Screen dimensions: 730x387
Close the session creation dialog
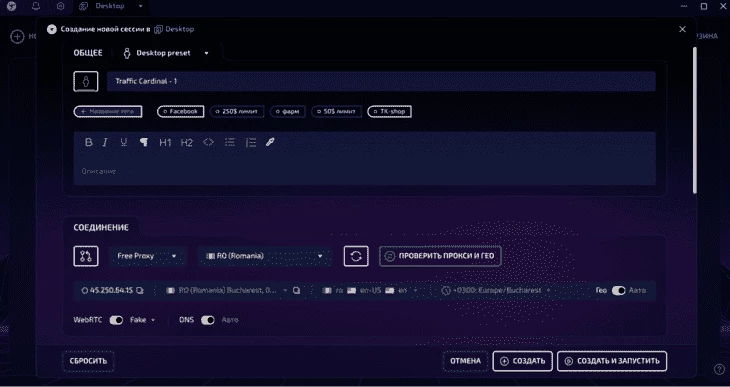coord(683,29)
